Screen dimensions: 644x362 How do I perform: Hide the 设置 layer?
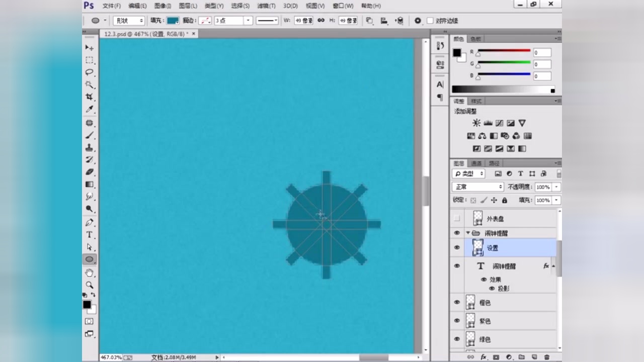tap(457, 247)
